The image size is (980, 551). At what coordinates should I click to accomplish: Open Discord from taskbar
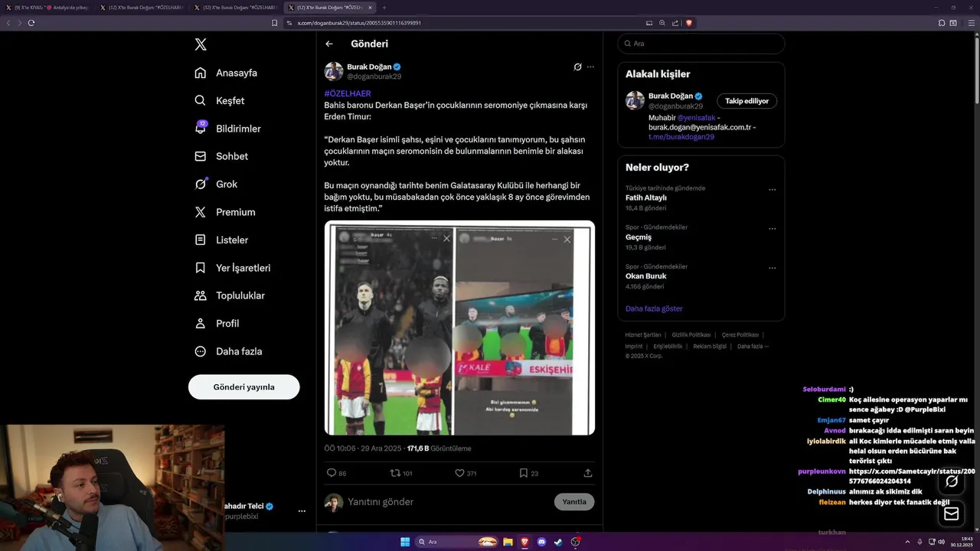[541, 542]
